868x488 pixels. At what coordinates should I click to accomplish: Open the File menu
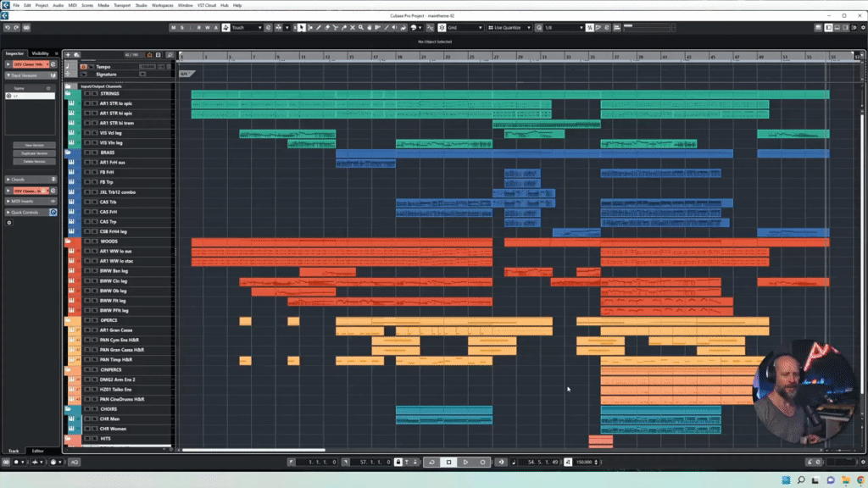(16, 5)
